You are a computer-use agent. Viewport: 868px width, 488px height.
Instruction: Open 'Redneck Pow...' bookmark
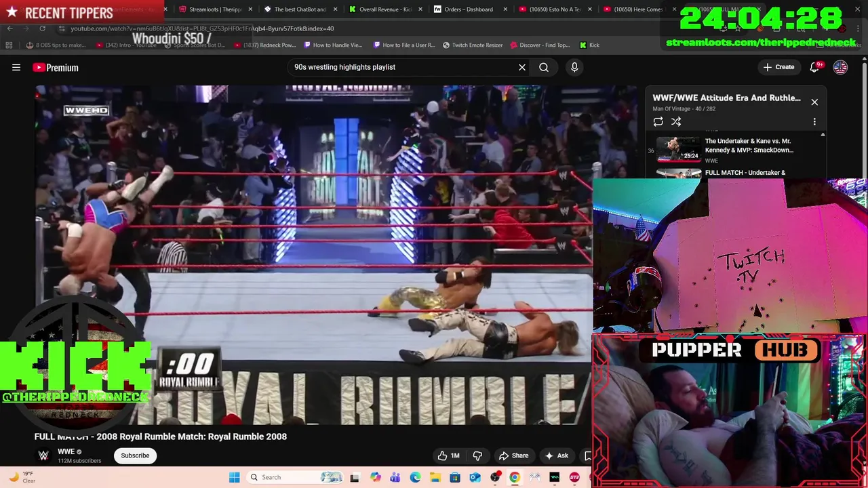(x=264, y=45)
